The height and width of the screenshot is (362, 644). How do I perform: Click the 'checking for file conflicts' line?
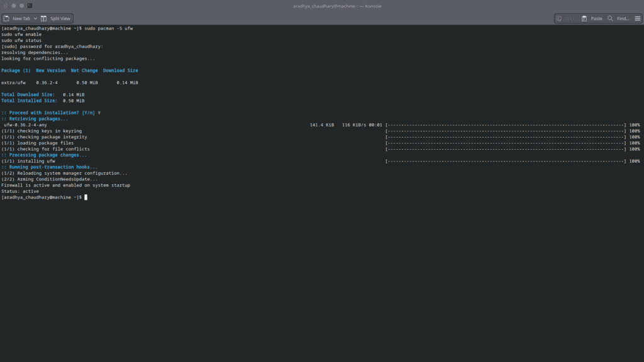(x=45, y=149)
